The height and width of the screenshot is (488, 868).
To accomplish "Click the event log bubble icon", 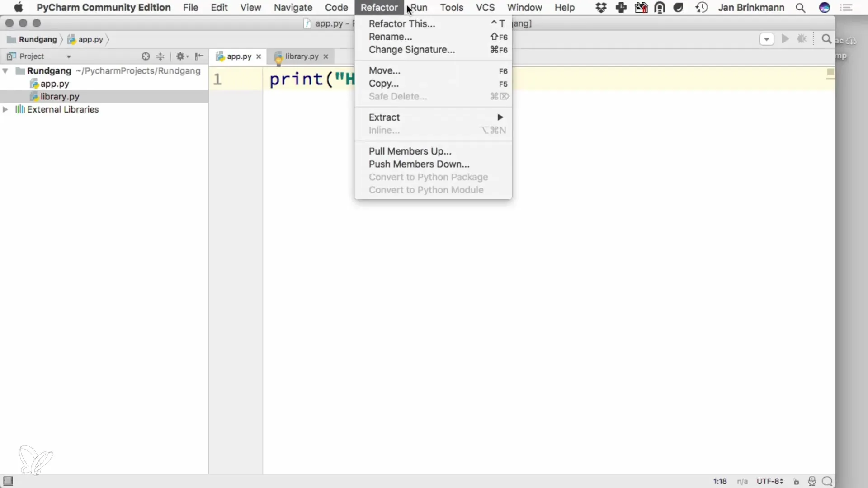I will [x=827, y=482].
